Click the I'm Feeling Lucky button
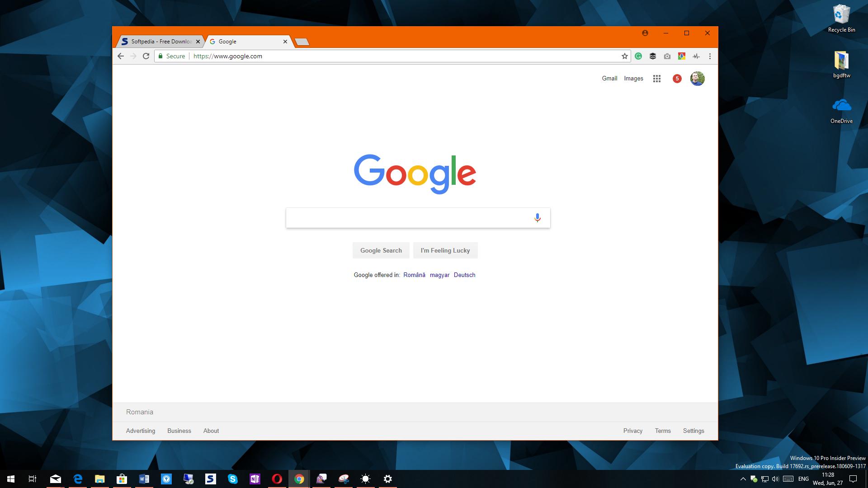This screenshot has height=488, width=868. point(445,250)
